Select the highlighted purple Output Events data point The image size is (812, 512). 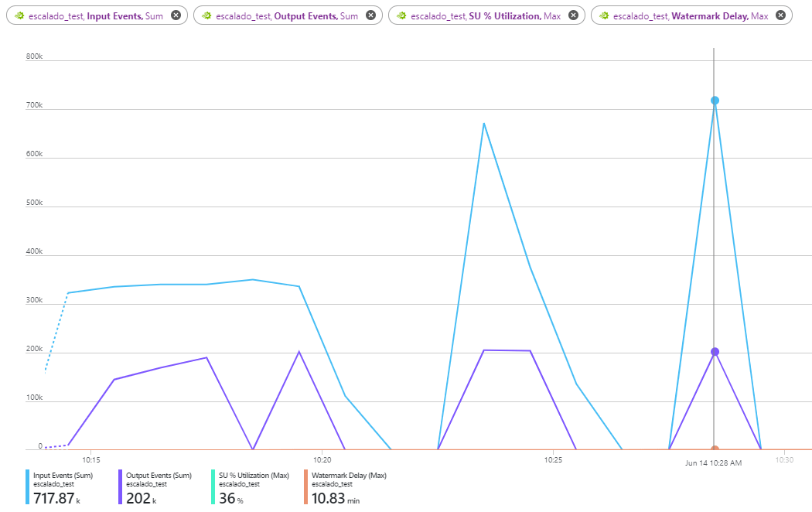(x=715, y=352)
